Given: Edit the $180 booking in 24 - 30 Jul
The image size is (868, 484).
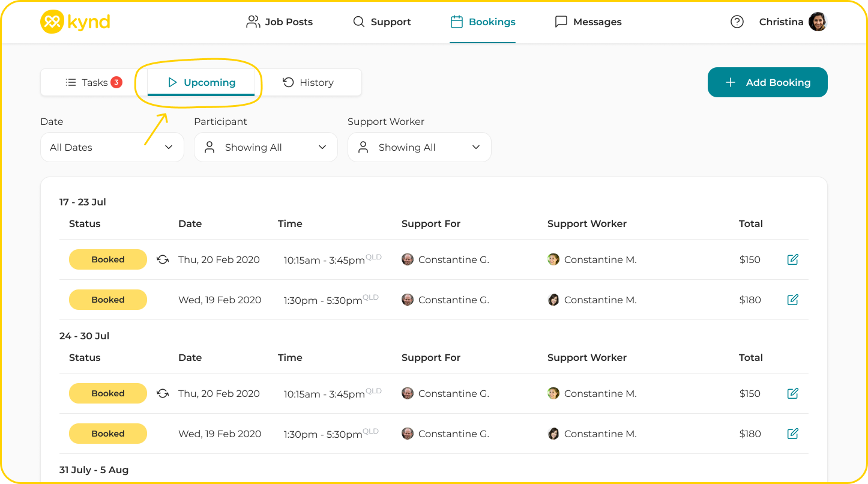Looking at the screenshot, I should [x=792, y=434].
